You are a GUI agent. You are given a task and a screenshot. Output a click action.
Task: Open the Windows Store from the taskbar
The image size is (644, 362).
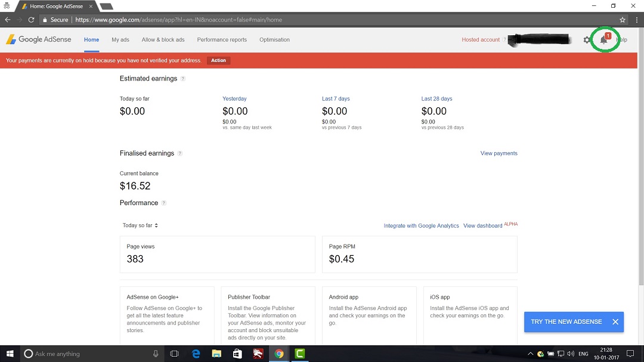pyautogui.click(x=237, y=354)
